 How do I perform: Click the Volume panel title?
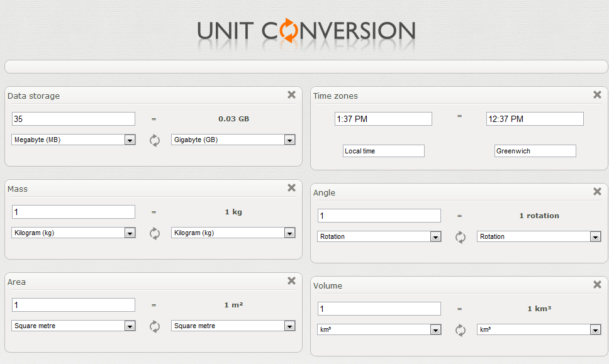coord(328,286)
